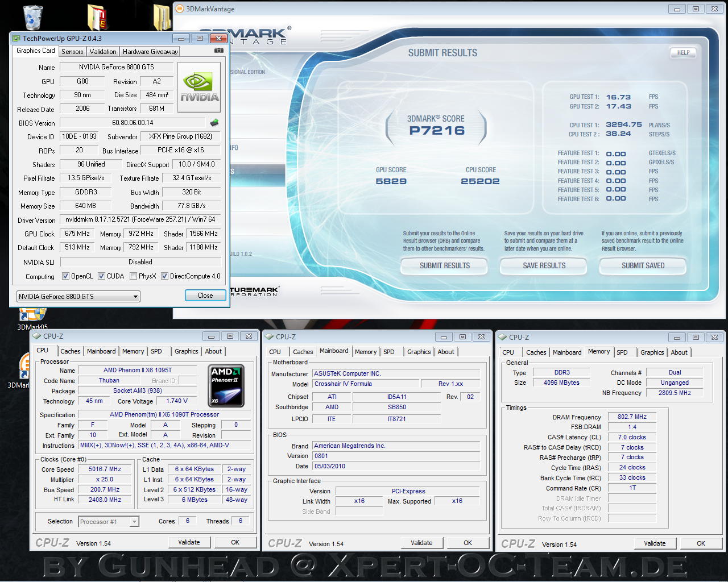Click the GPU score value 5829
728x582 pixels.
tap(391, 181)
